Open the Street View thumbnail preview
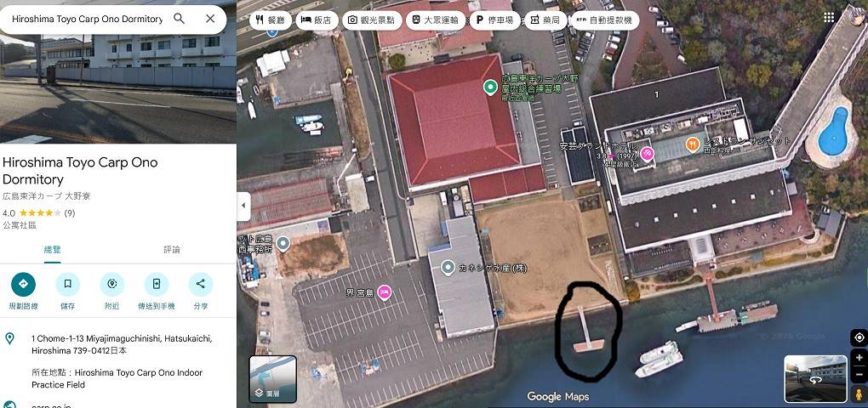This screenshot has width=868, height=408. click(815, 379)
